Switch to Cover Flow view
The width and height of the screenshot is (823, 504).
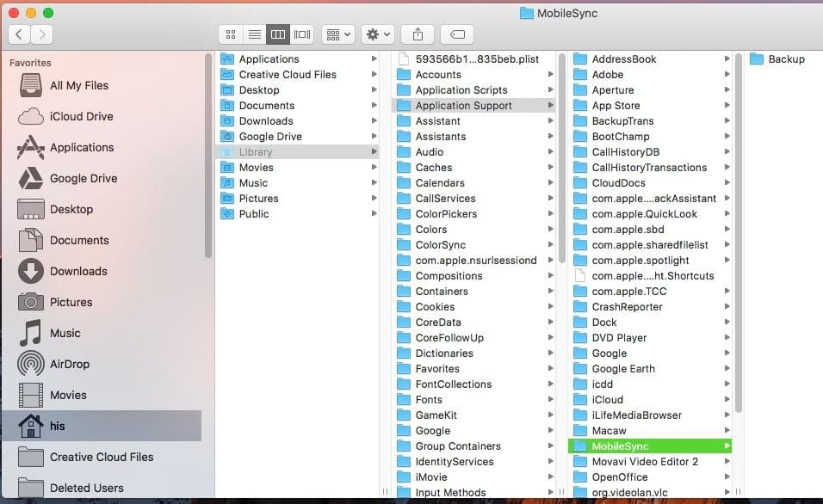coord(302,34)
